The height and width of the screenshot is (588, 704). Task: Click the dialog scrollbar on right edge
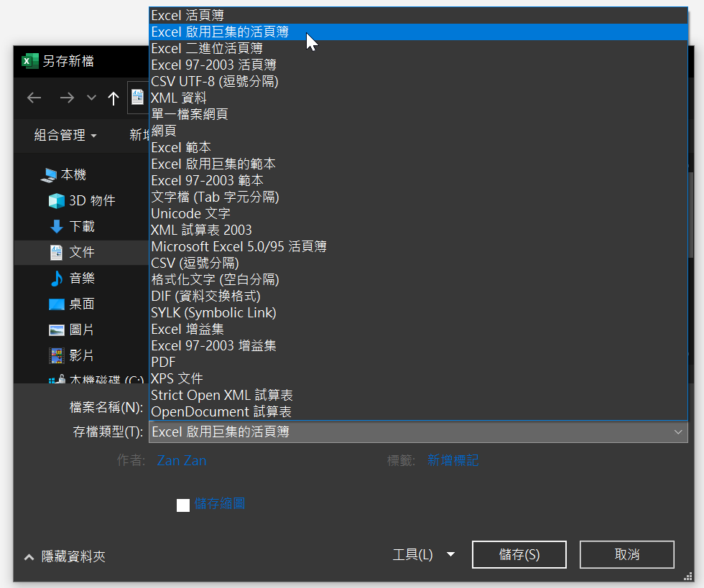(690, 215)
